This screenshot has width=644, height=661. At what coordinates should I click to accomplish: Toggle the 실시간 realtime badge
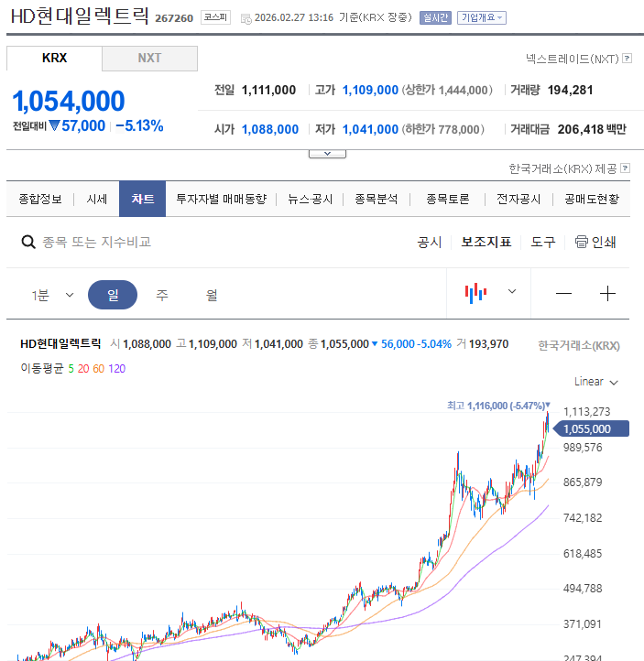[x=435, y=17]
